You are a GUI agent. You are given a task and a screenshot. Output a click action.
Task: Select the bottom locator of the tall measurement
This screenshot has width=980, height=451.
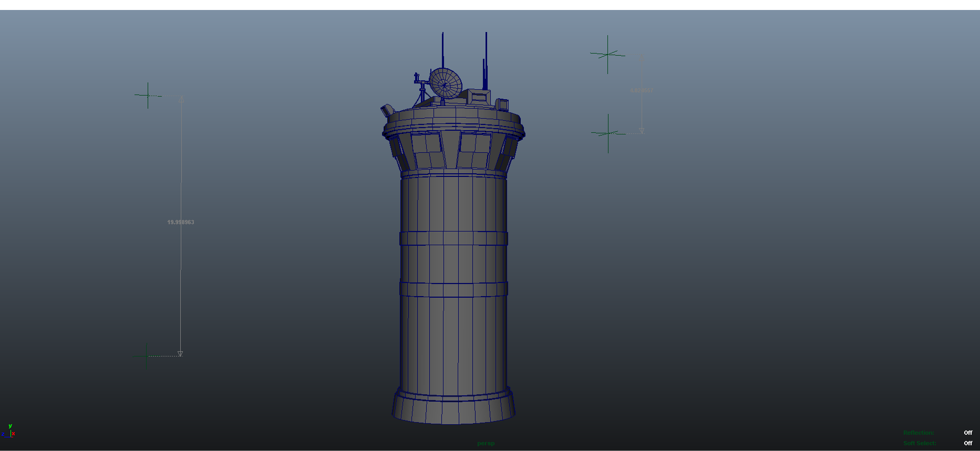(x=146, y=356)
